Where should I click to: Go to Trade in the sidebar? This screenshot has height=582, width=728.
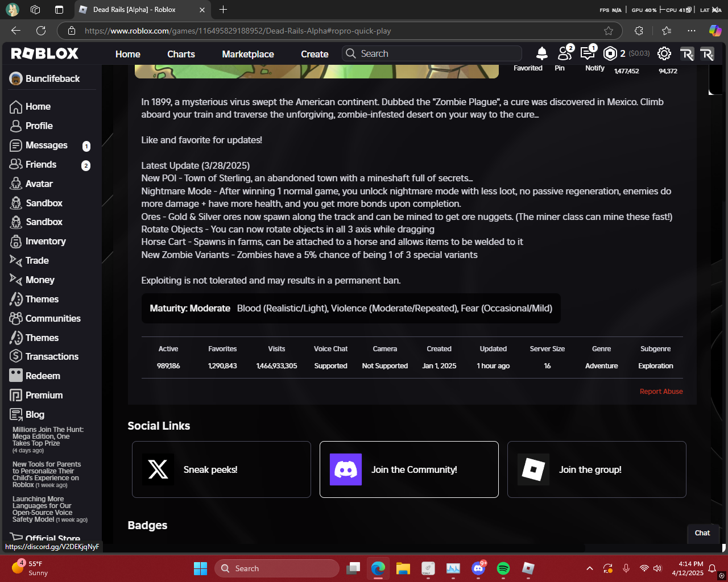(x=37, y=260)
